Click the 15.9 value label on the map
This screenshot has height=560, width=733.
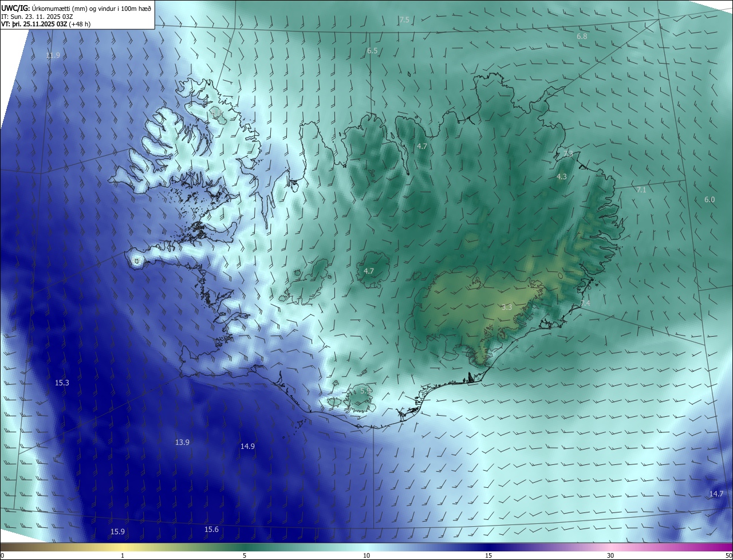point(117,532)
